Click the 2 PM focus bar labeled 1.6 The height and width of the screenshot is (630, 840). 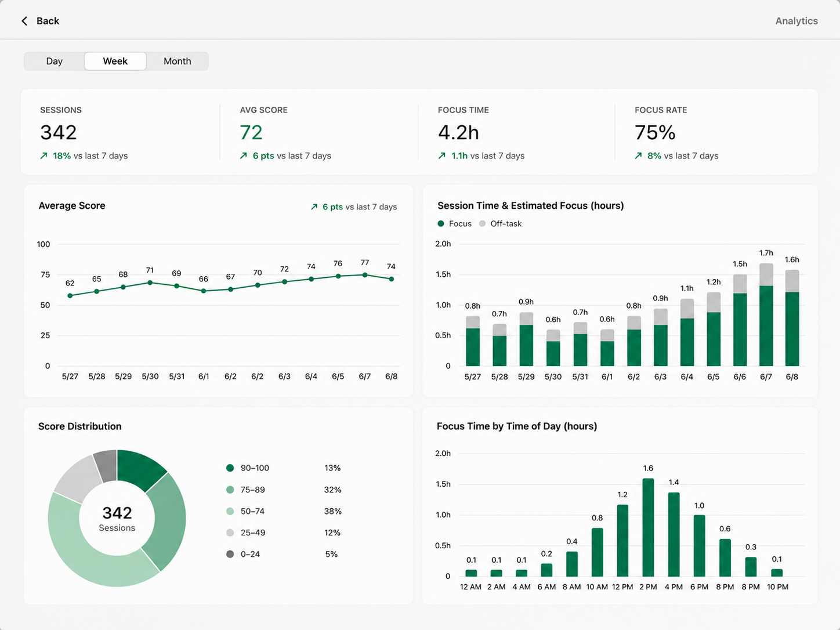click(648, 527)
